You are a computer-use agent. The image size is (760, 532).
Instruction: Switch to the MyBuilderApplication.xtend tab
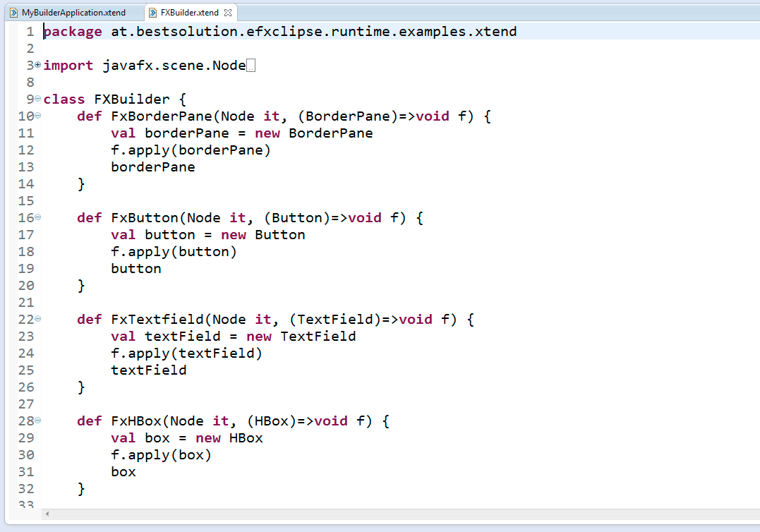(73, 13)
